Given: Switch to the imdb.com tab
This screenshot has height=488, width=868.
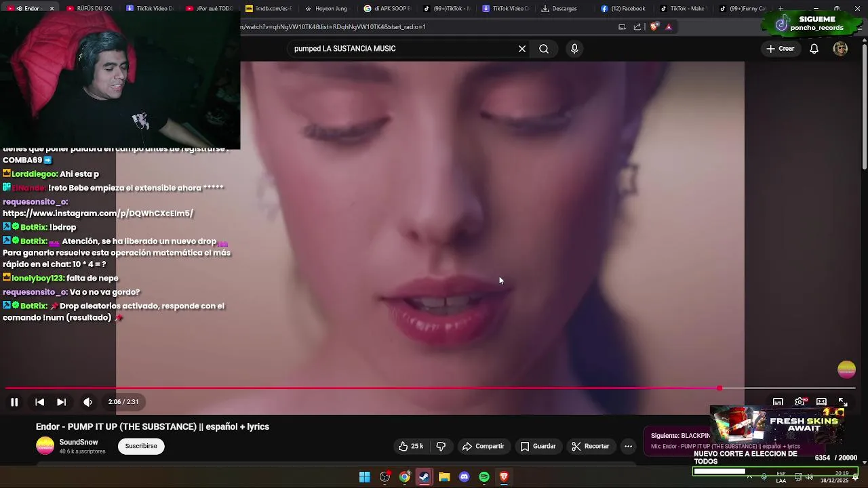Looking at the screenshot, I should tap(268, 9).
